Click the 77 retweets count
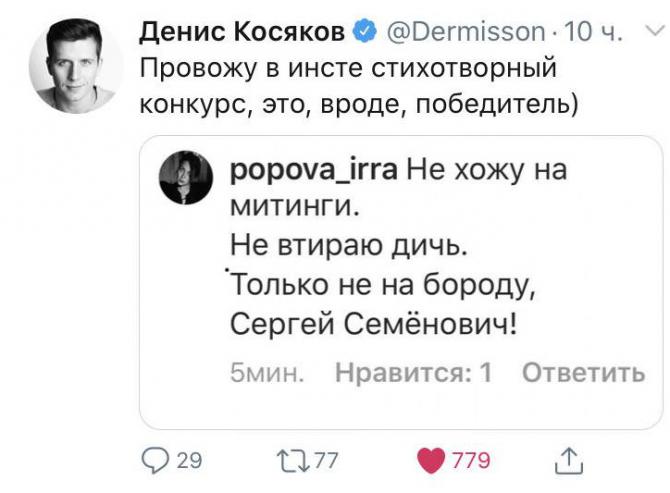Viewport: 670px width, 493px height. [327, 460]
